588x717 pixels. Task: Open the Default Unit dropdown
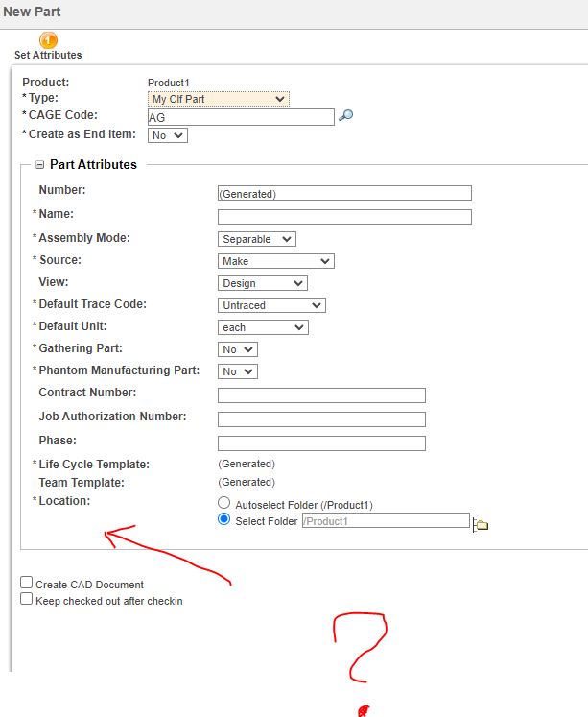point(263,327)
